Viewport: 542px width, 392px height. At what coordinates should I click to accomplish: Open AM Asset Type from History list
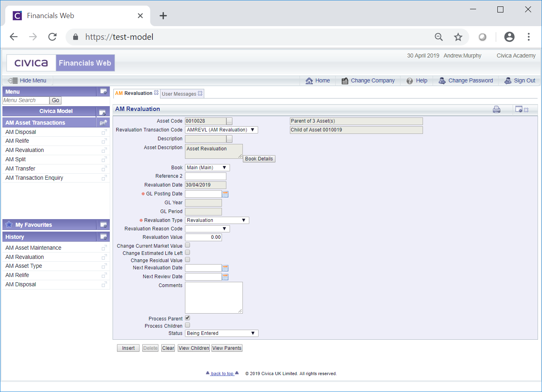point(24,266)
